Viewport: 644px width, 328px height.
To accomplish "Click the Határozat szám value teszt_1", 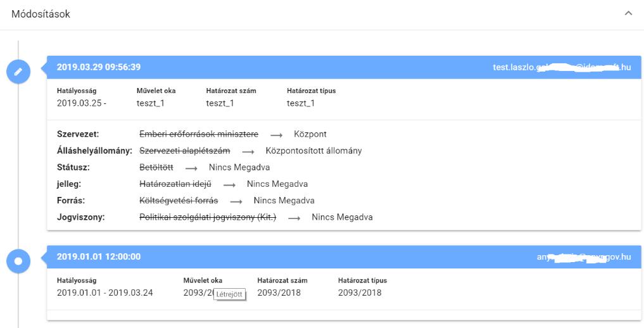I will (x=220, y=103).
